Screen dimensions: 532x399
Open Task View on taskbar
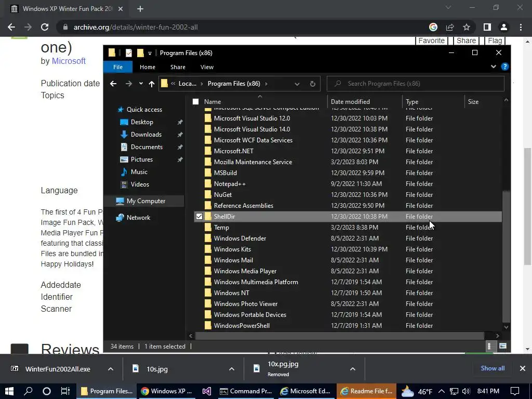click(65, 391)
